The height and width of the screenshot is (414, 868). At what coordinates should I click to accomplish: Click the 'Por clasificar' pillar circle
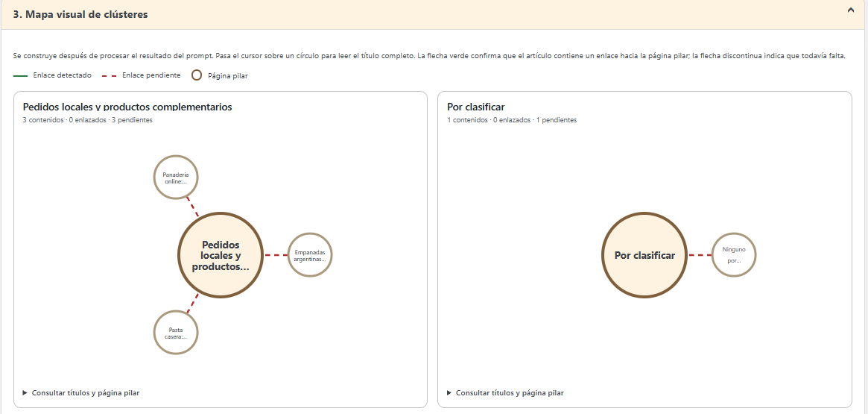[x=644, y=255]
